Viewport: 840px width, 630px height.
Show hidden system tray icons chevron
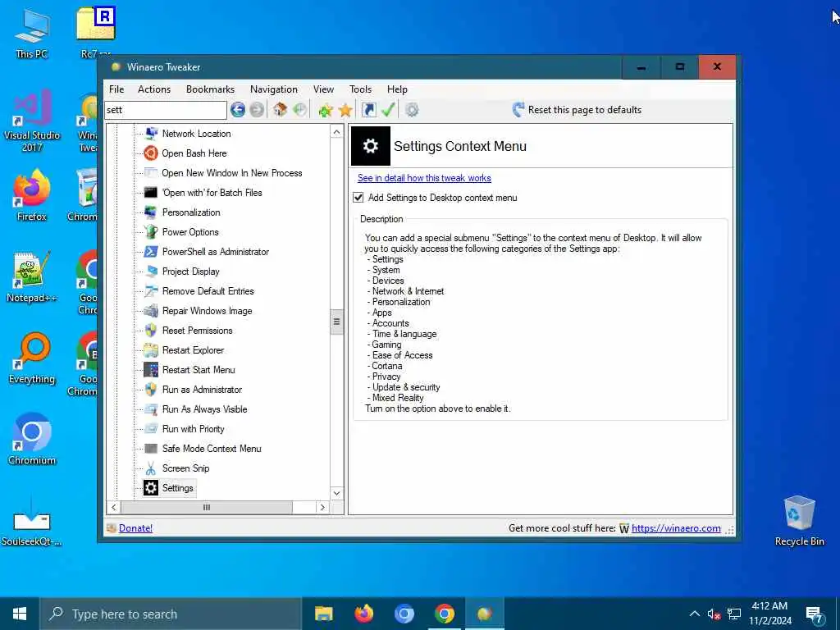(x=694, y=614)
